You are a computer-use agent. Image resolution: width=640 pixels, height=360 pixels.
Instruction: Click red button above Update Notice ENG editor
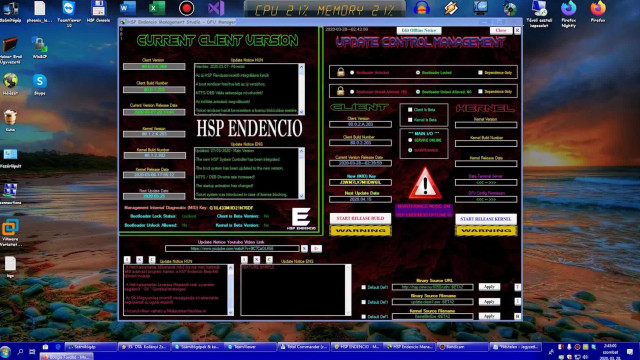click(244, 260)
